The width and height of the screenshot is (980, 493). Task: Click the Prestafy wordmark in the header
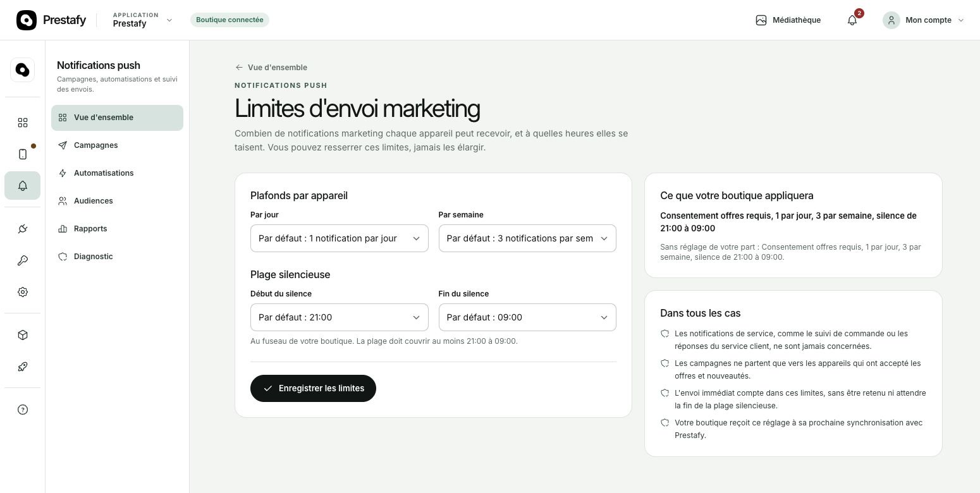pos(64,20)
